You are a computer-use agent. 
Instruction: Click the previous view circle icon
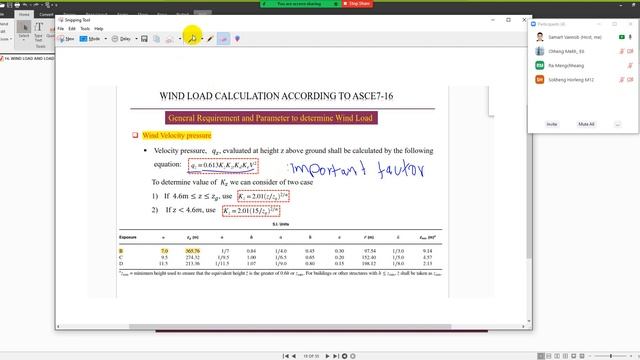[344, 356]
